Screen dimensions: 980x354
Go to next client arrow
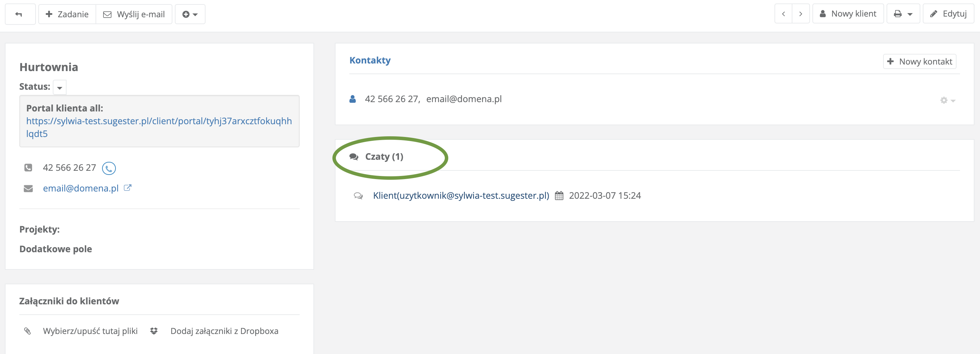coord(801,14)
